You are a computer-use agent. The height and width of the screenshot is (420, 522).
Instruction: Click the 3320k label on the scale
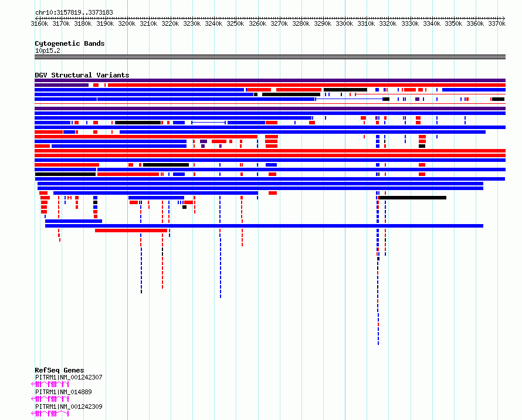pos(388,23)
